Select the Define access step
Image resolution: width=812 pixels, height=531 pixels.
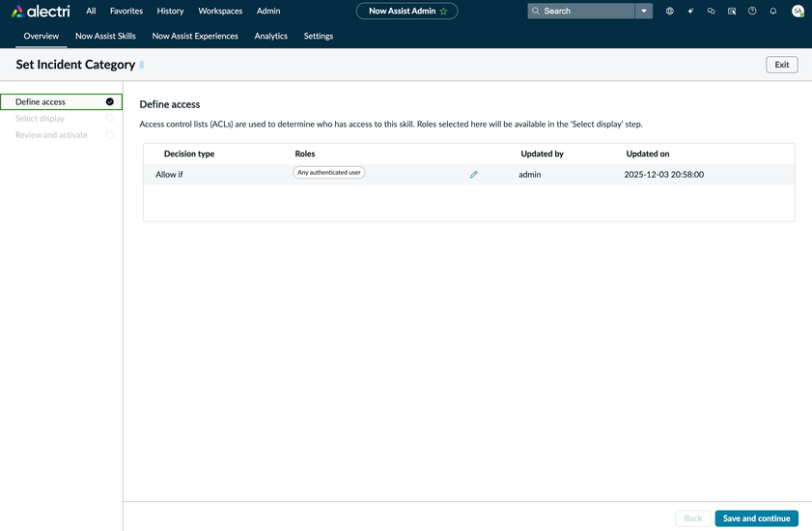(x=61, y=102)
